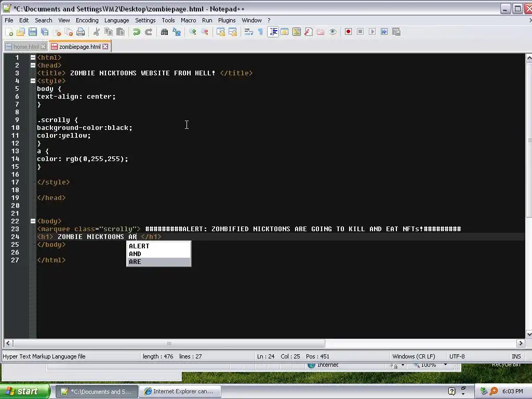532x399 pixels.
Task: Click line number 17 in the margin
Action: (x=15, y=182)
